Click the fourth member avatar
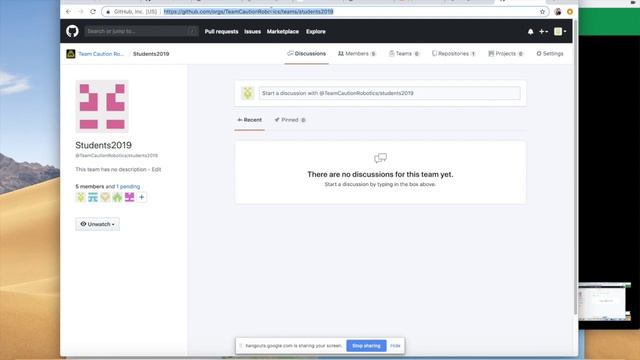 (118, 198)
